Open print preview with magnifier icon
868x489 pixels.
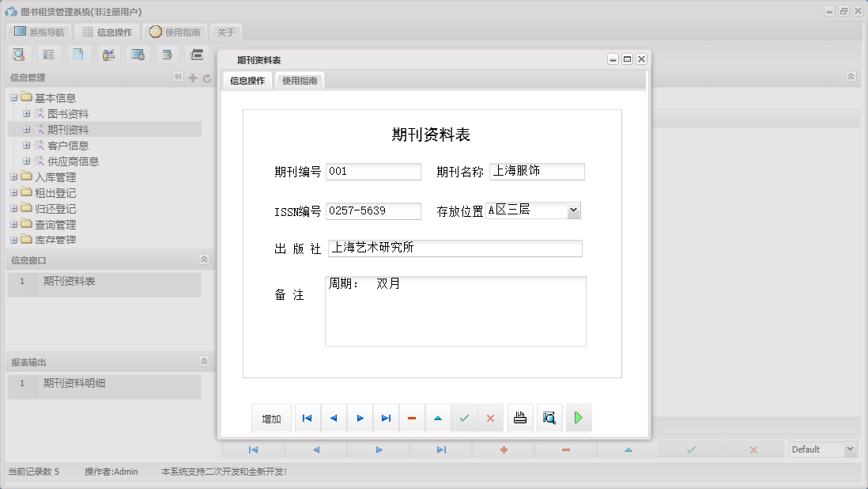pyautogui.click(x=549, y=417)
